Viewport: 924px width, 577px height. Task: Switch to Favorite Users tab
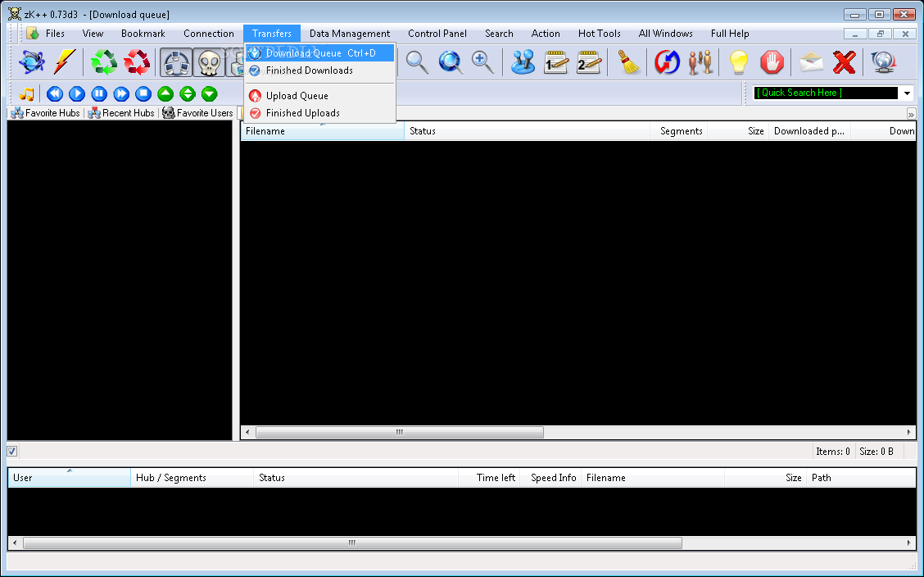(198, 113)
